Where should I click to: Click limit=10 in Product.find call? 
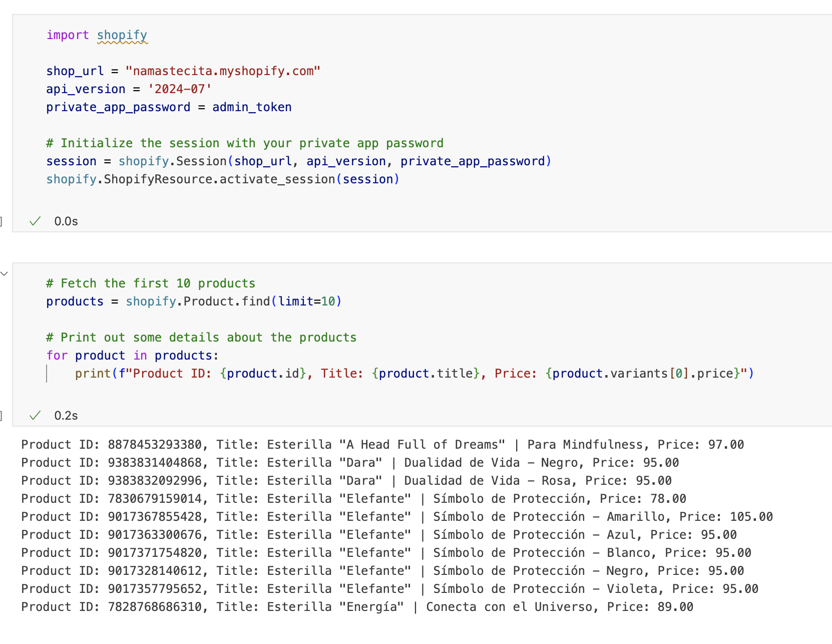pyautogui.click(x=306, y=301)
